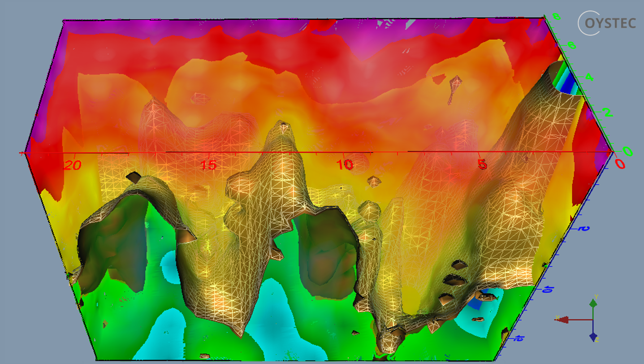The height and width of the screenshot is (364, 644).
Task: Click the green 0 at the axis origin
Action: (x=627, y=152)
